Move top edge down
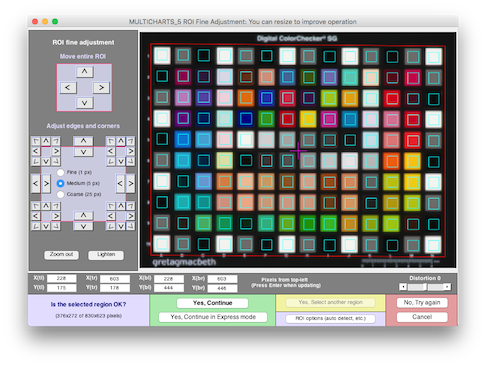The image size is (486, 366). click(x=83, y=152)
